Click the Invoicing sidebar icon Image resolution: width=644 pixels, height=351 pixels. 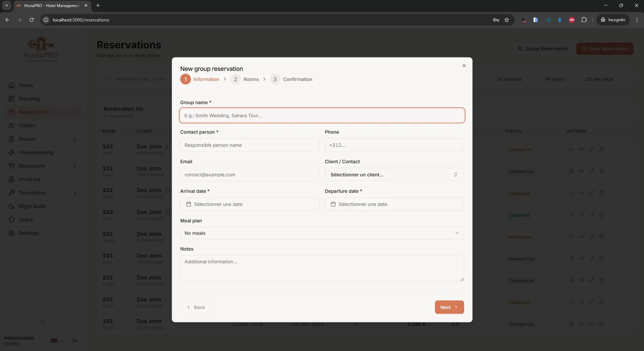pos(11,179)
